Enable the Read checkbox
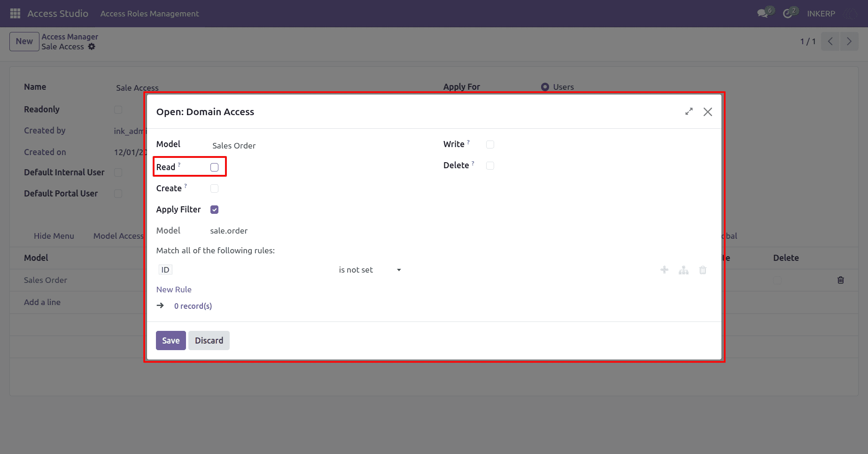The height and width of the screenshot is (454, 868). (x=215, y=167)
